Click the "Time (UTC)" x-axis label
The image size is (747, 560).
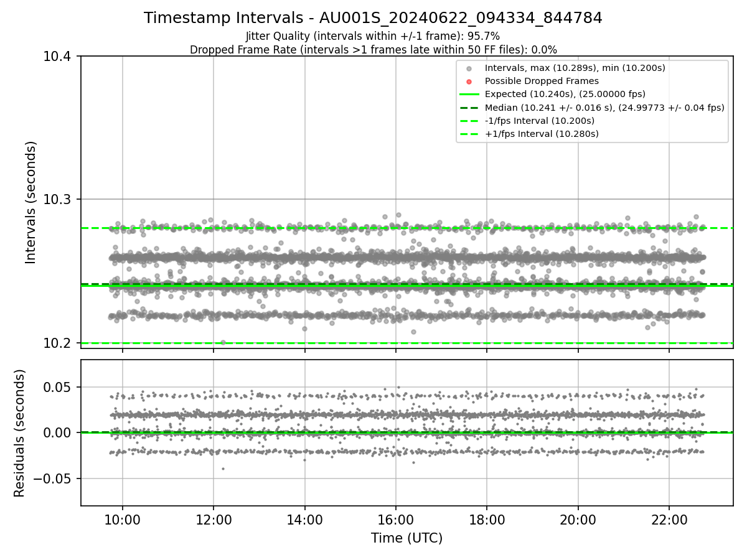click(406, 538)
